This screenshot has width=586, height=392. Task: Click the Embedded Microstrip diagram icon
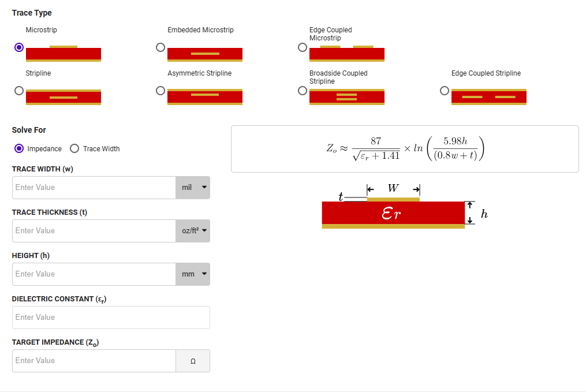(205, 54)
